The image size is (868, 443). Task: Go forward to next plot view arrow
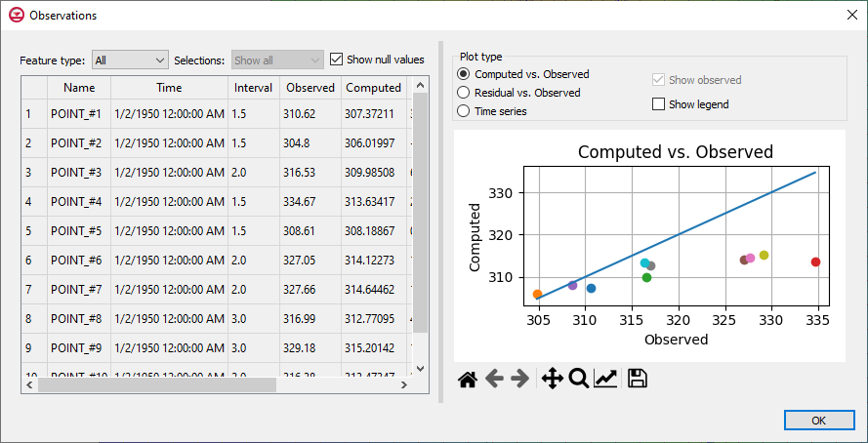(x=519, y=380)
